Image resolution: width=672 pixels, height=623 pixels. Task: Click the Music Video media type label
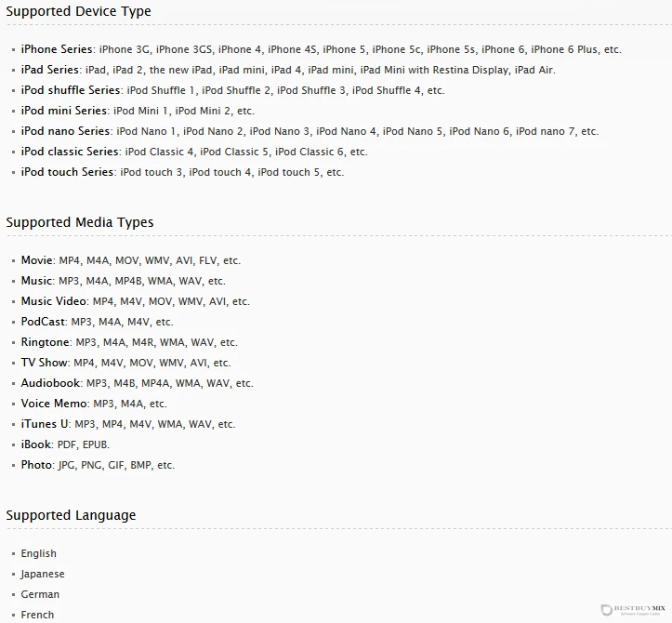[x=54, y=301]
